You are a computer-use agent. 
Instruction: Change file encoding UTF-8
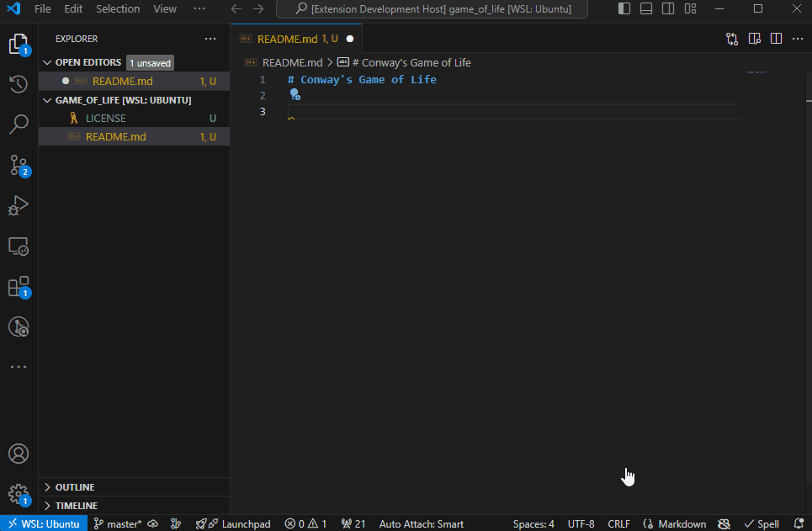tap(581, 523)
